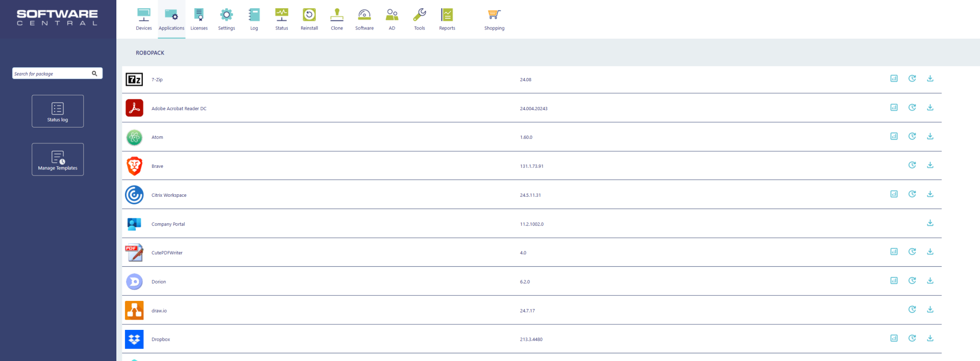Open the Status section
The width and height of the screenshot is (980, 361).
[282, 19]
